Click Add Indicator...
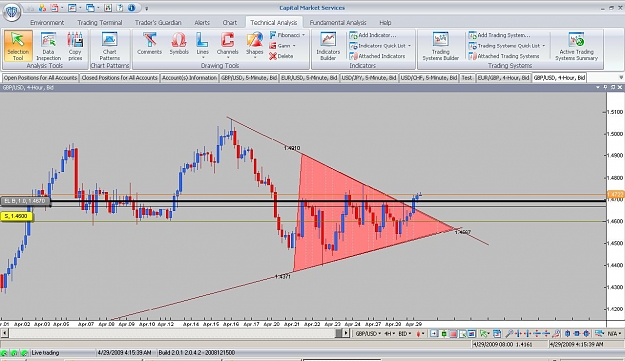 (373, 35)
